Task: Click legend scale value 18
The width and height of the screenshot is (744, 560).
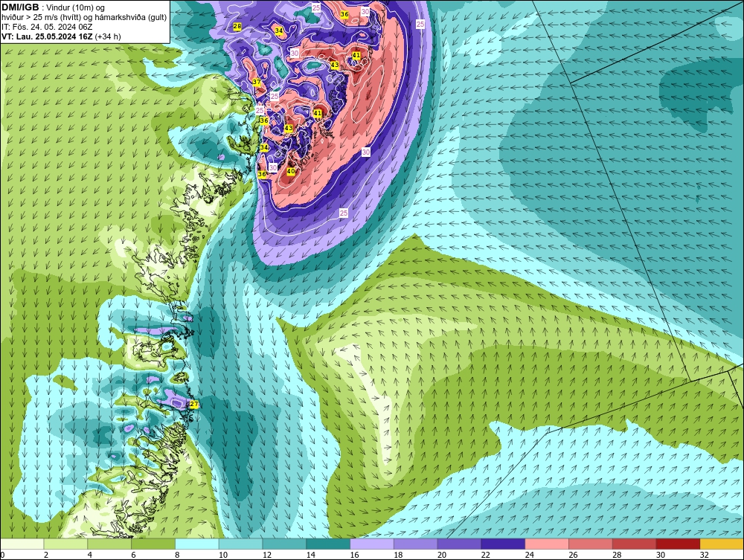Action: point(397,555)
